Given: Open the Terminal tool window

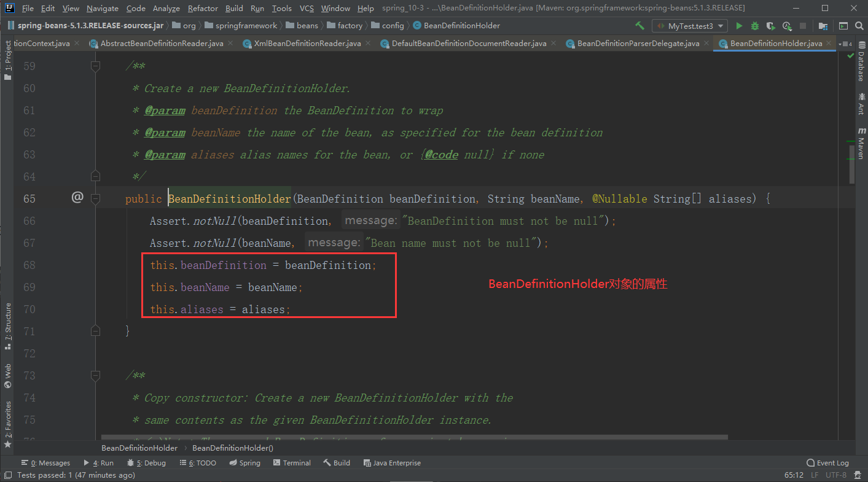Looking at the screenshot, I should [292, 463].
